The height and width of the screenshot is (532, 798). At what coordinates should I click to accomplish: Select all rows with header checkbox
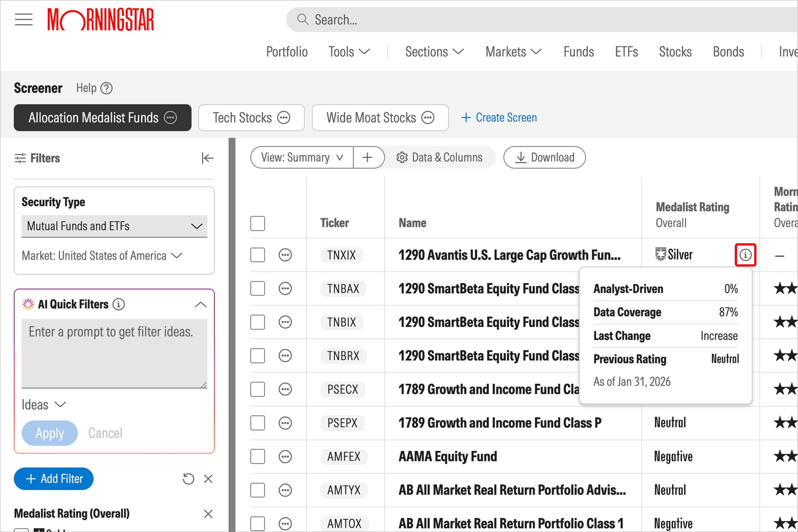click(257, 224)
